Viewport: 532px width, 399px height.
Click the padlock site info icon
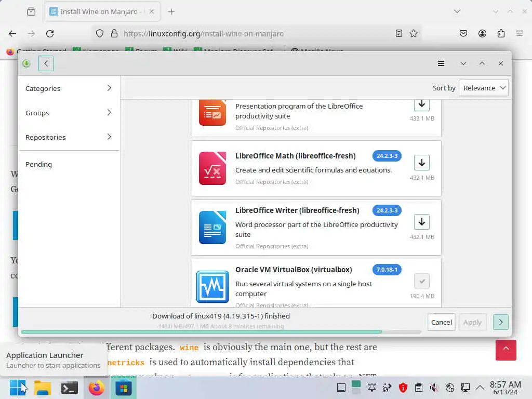click(114, 34)
